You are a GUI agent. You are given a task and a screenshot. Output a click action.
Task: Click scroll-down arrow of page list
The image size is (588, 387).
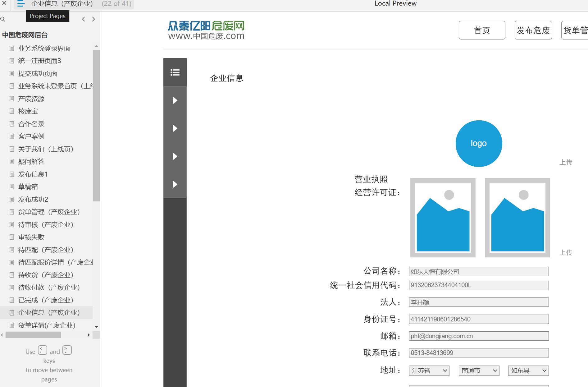pos(96,327)
